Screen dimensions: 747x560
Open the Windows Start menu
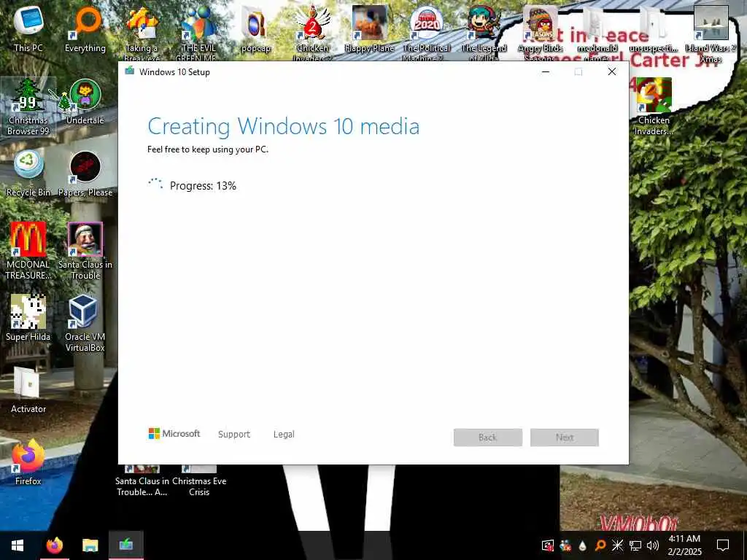point(18,545)
